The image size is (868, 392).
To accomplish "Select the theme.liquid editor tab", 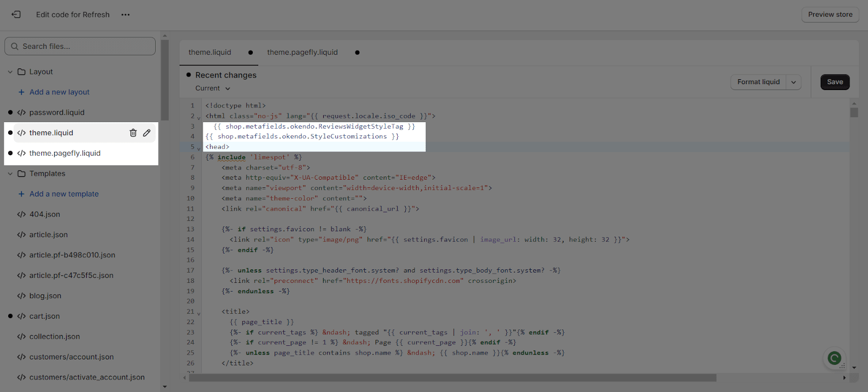I will [x=210, y=53].
